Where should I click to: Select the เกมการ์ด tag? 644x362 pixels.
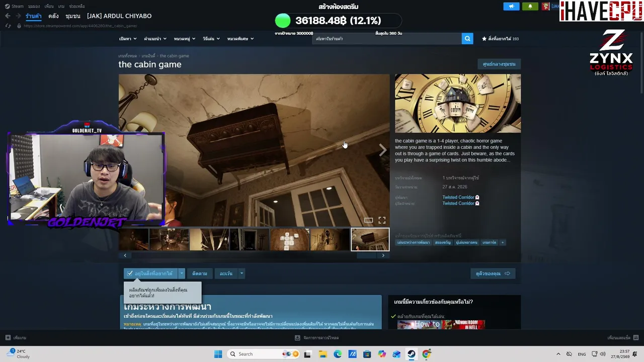(489, 242)
